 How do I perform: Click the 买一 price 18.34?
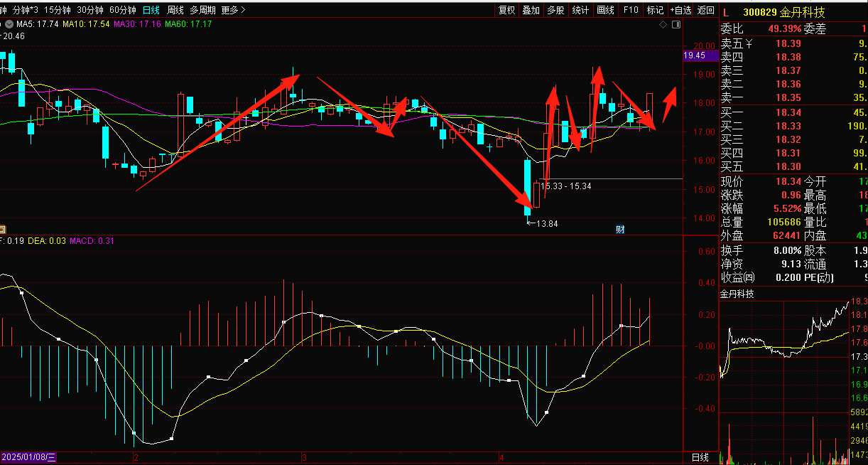click(x=788, y=112)
